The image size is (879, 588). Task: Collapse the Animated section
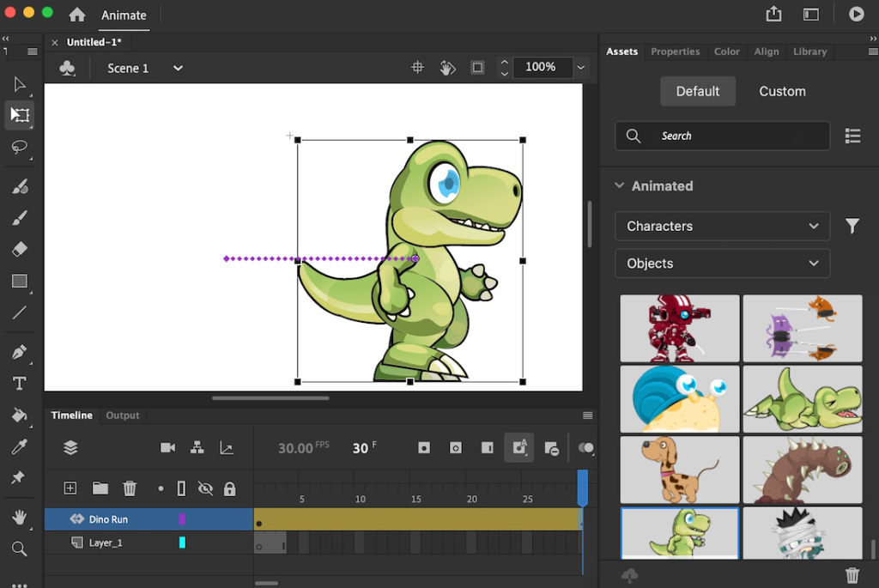619,185
